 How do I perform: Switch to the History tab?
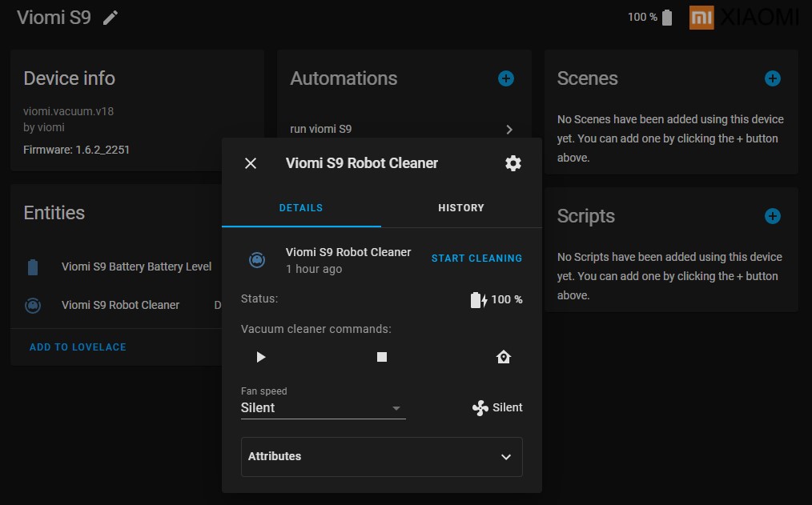tap(461, 208)
